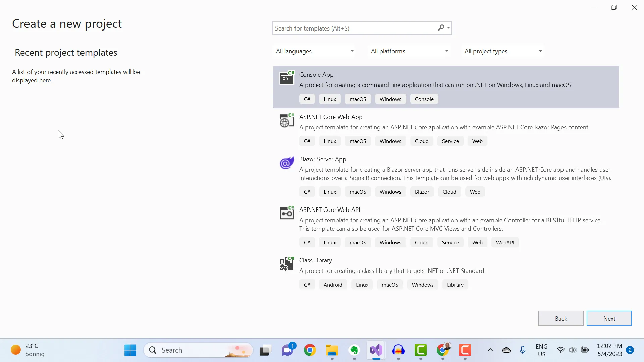Viewport: 644px width, 362px height.
Task: Launch Google Chrome from the taskbar
Action: (x=310, y=350)
